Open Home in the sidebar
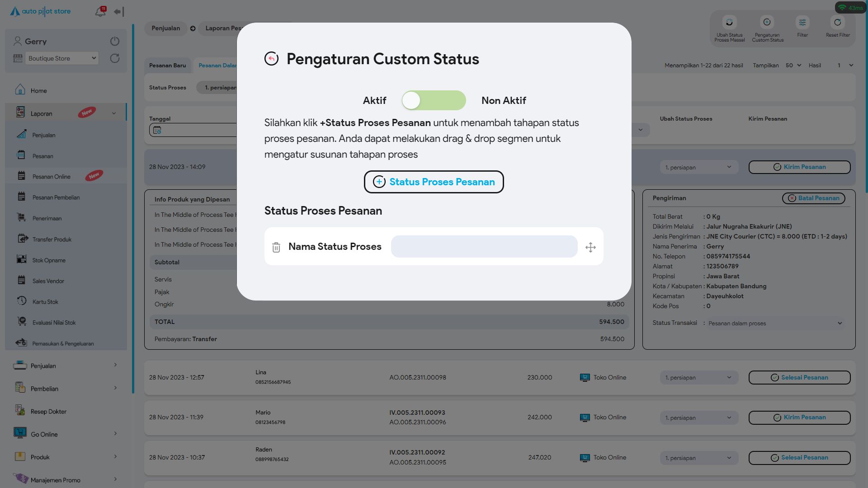The width and height of the screenshot is (868, 488). tap(39, 91)
